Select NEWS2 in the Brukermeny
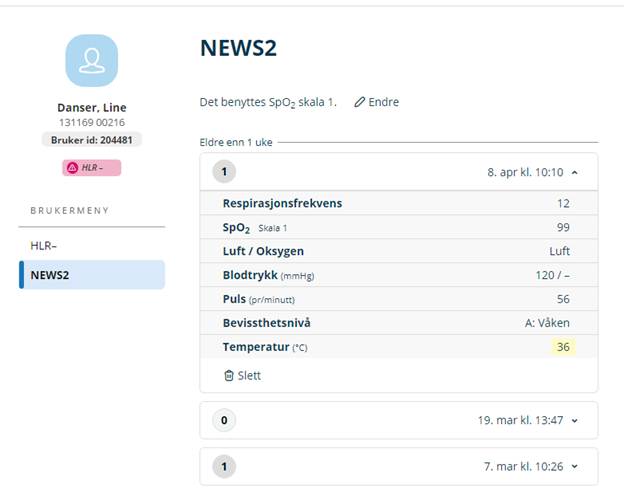Viewport: 624px width, 492px height. click(x=50, y=275)
